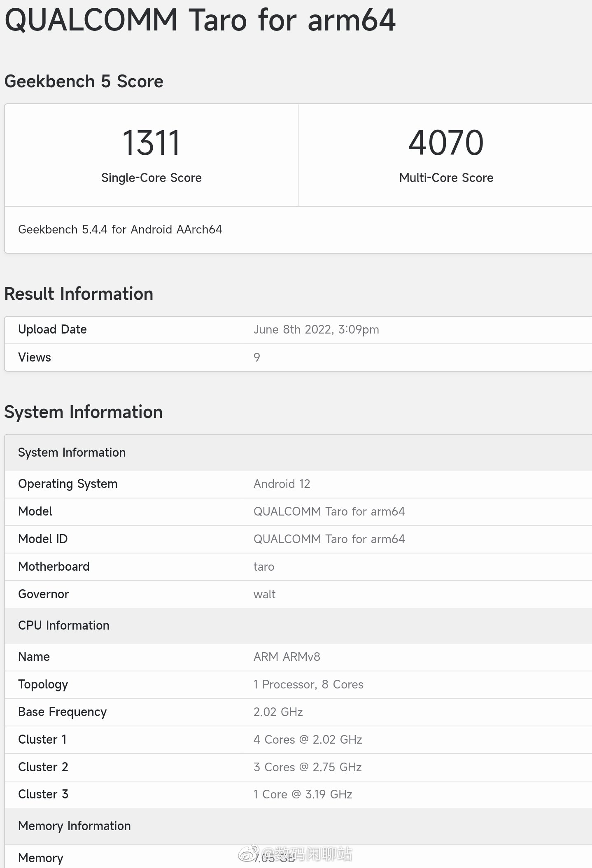Select the taro motherboard value
Viewport: 592px width, 868px height.
(x=263, y=567)
